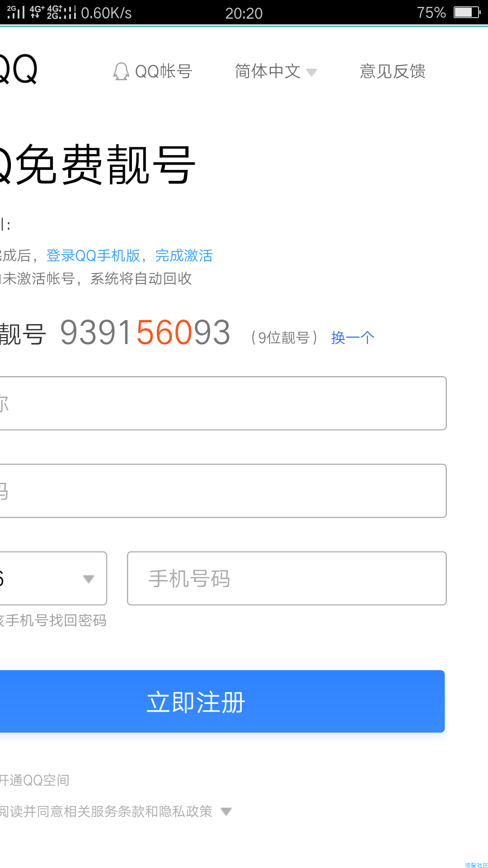Image resolution: width=488 pixels, height=868 pixels.
Task: Focus the nickname input field
Action: click(x=223, y=403)
